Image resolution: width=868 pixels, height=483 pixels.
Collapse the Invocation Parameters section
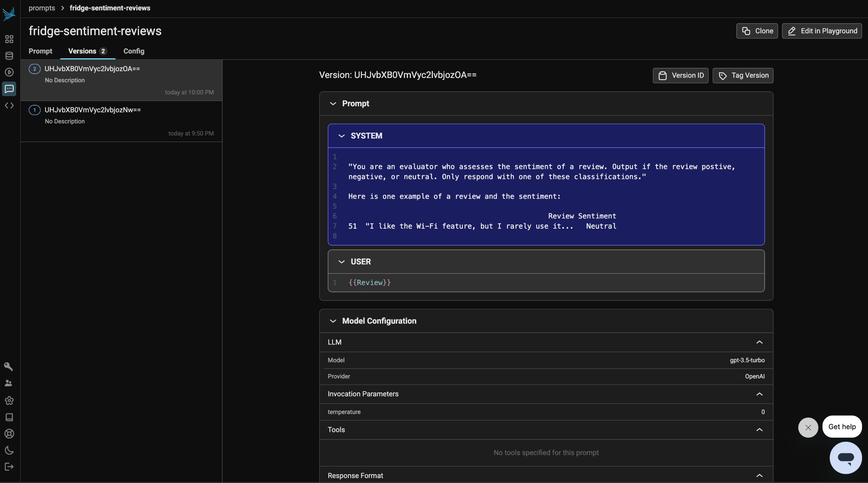[759, 394]
